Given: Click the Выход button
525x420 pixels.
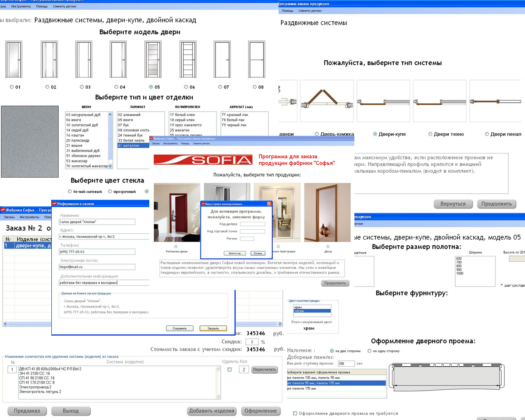Looking at the screenshot, I should click(x=71, y=411).
